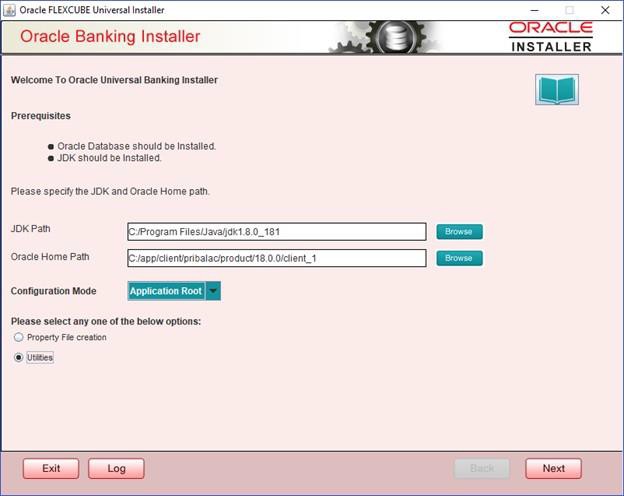The image size is (624, 496).
Task: Open the Configuration Mode dropdown arrow
Action: point(213,291)
